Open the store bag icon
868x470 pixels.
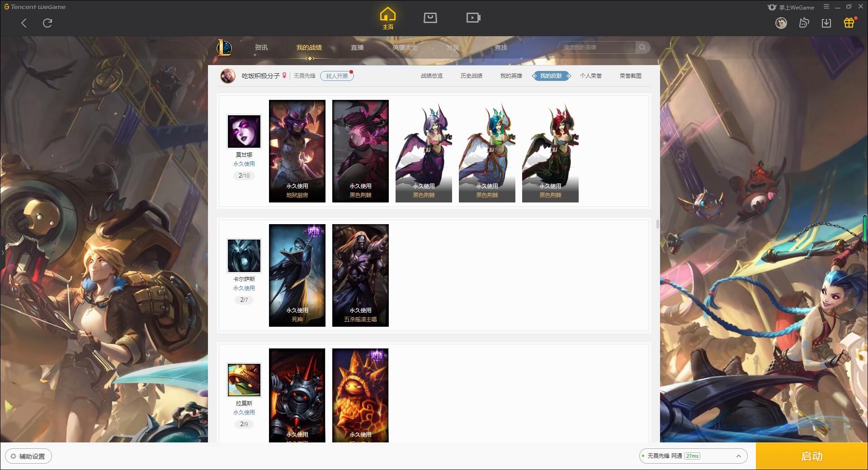pos(430,18)
